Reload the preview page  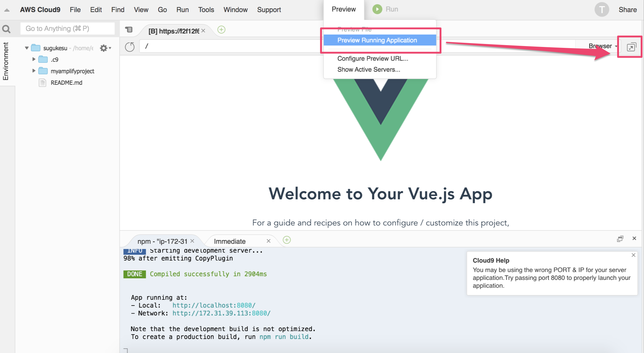(x=130, y=47)
